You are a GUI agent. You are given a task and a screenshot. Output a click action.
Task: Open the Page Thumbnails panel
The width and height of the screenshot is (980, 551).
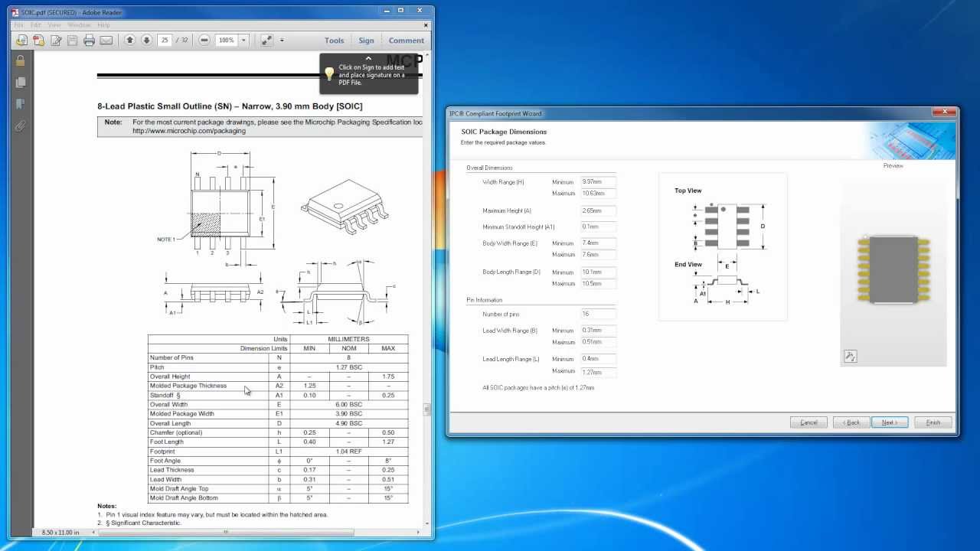point(20,82)
